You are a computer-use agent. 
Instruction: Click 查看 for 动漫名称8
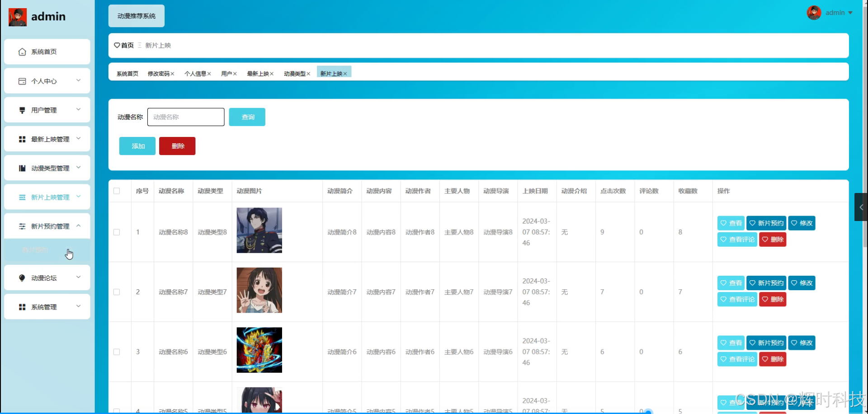[731, 223]
